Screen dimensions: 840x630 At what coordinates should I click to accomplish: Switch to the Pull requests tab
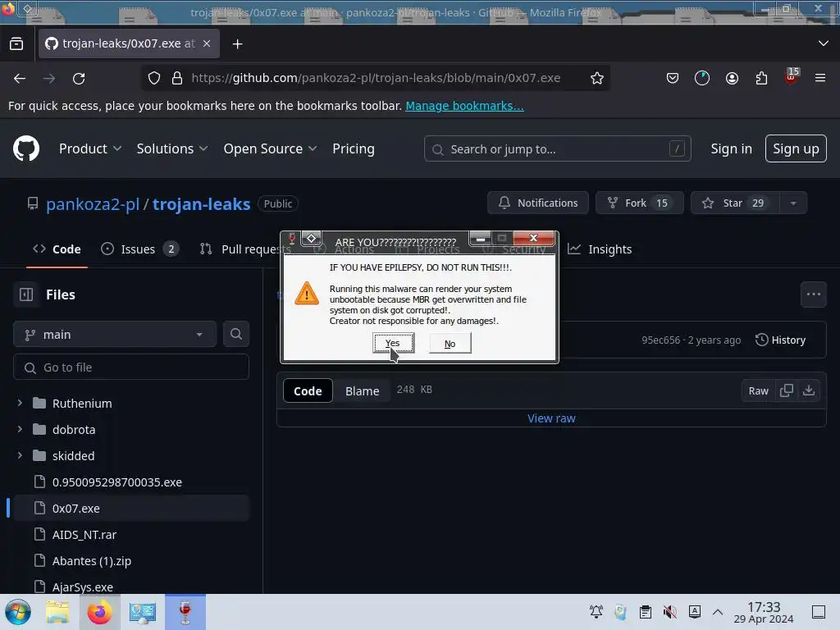[x=245, y=249]
